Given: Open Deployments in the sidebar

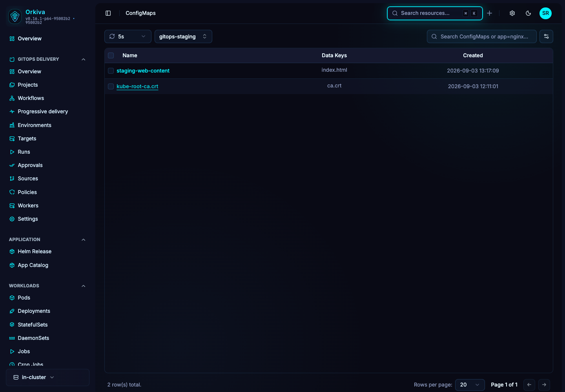Looking at the screenshot, I should [34, 311].
